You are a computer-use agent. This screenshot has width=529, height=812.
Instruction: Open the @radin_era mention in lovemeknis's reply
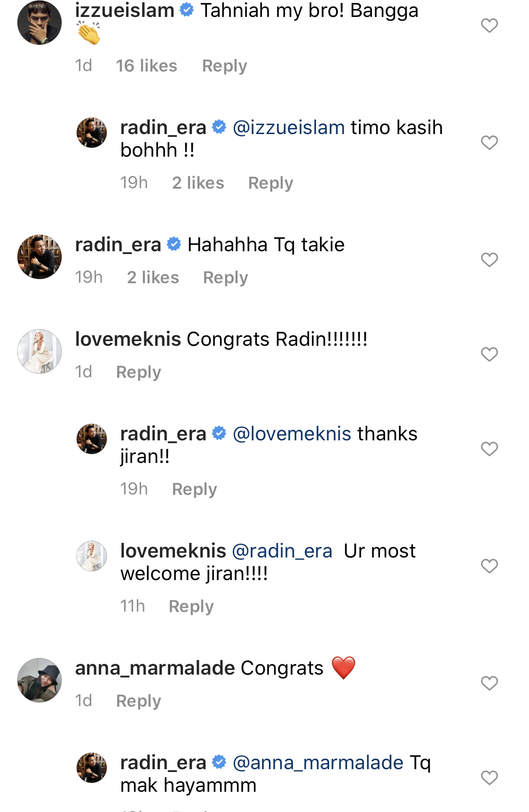282,551
